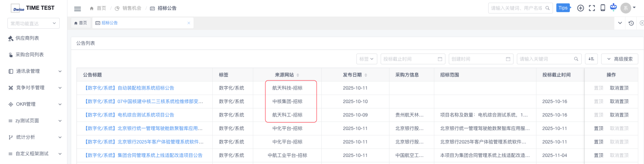Collapse sidebar with hamburger menu icon
This screenshot has height=164, width=644.
[x=78, y=9]
